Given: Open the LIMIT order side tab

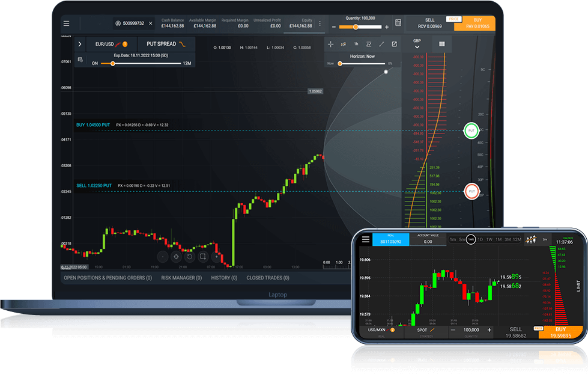Looking at the screenshot, I should coord(578,286).
